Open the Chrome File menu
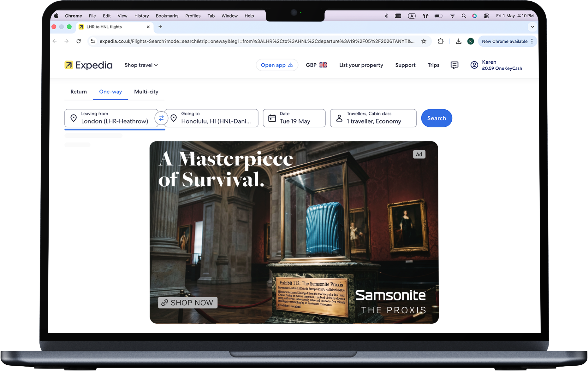This screenshot has height=371, width=588. [x=92, y=16]
